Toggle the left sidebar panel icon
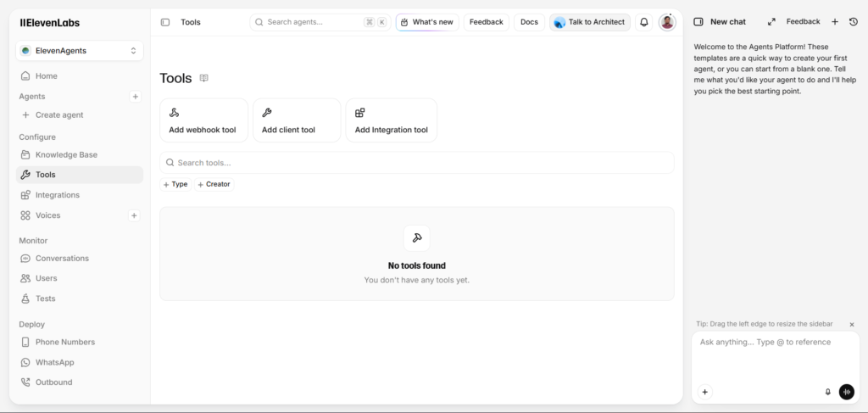This screenshot has width=868, height=413. click(165, 22)
